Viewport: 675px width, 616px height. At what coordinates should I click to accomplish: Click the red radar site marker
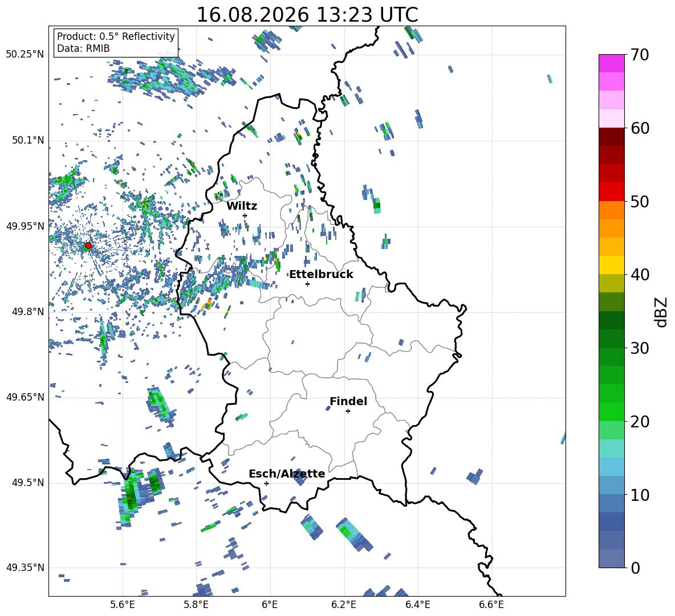(x=88, y=246)
